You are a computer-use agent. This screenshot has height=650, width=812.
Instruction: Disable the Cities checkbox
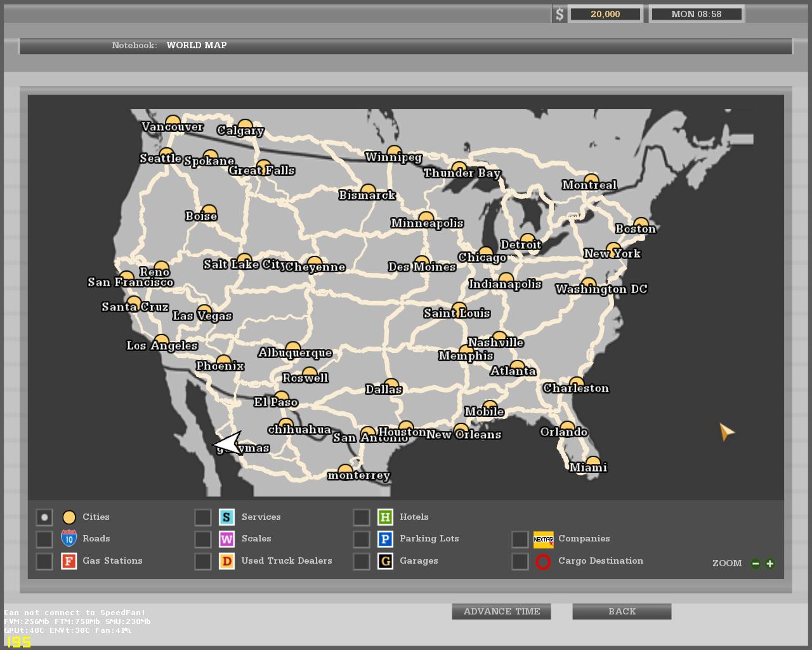pyautogui.click(x=44, y=517)
